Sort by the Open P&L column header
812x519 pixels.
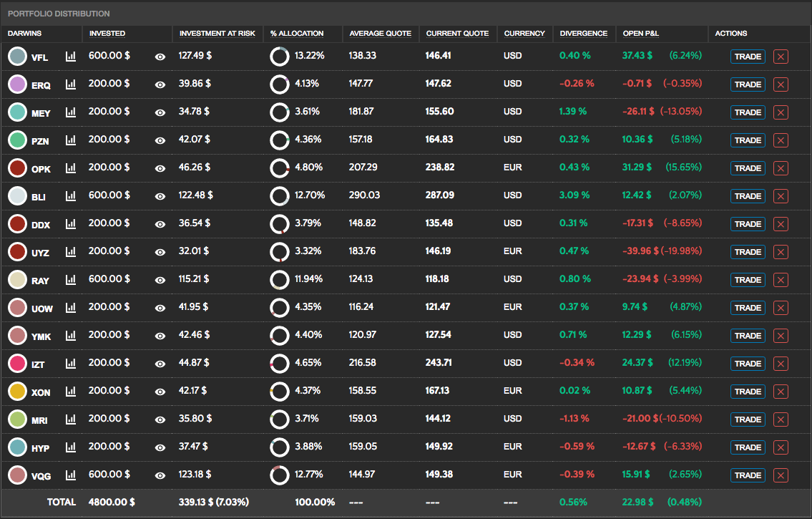pyautogui.click(x=640, y=34)
